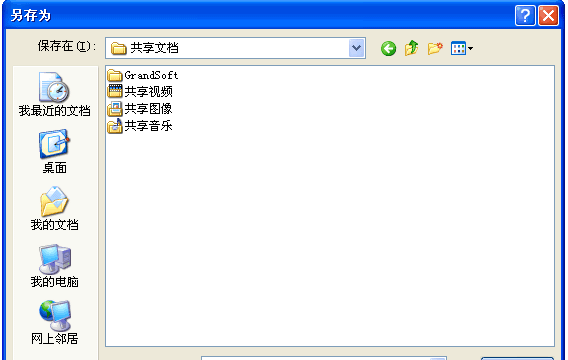Select the GrandSoft folder icon
This screenshot has height=360, width=568.
115,75
